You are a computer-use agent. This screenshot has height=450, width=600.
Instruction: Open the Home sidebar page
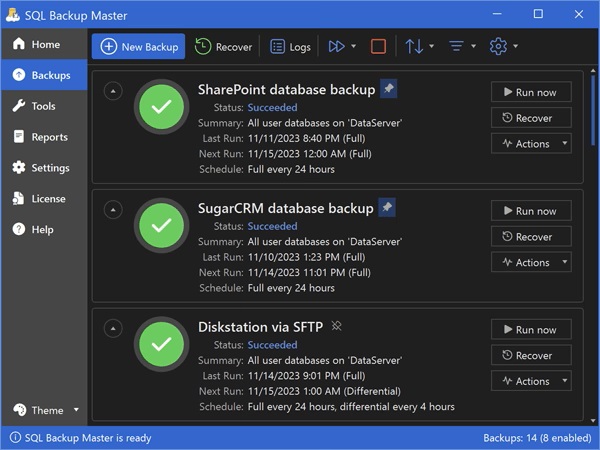tap(44, 44)
